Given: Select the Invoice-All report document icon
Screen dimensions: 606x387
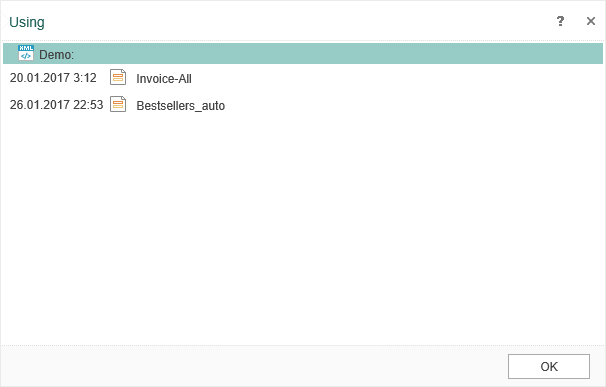Looking at the screenshot, I should point(118,77).
